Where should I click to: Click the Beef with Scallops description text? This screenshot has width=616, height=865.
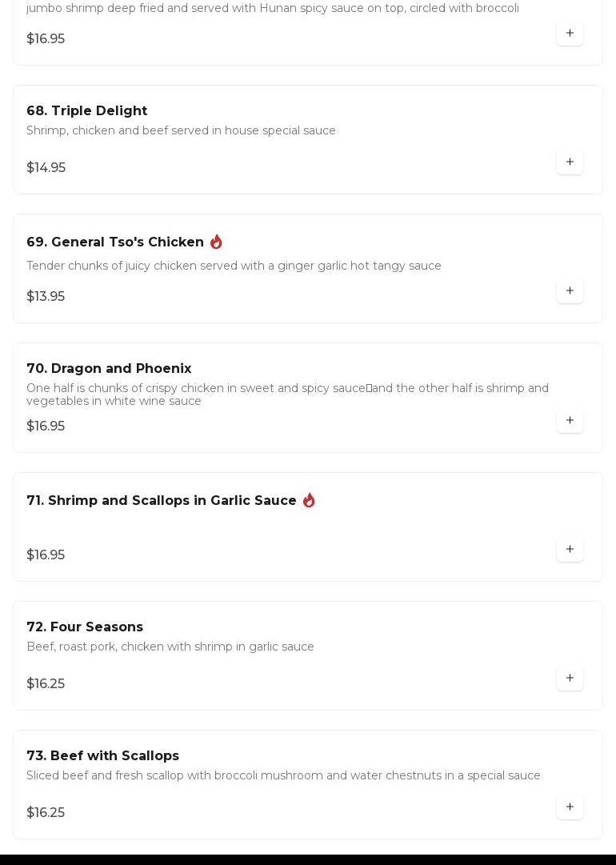pyautogui.click(x=283, y=775)
